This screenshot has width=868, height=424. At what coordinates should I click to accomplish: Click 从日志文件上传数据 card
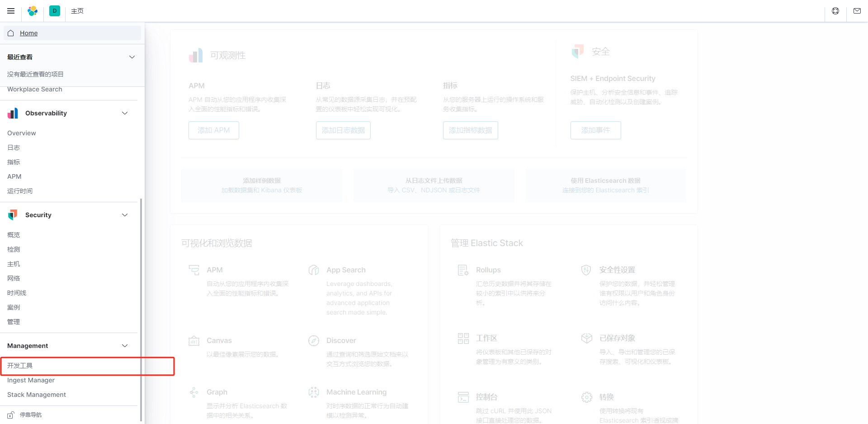pos(434,186)
